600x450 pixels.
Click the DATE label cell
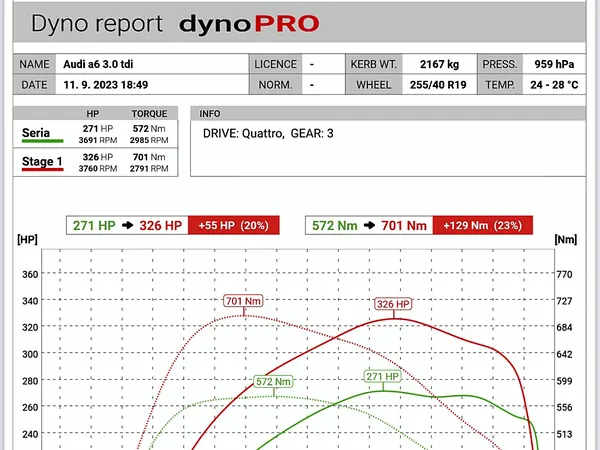[x=34, y=85]
